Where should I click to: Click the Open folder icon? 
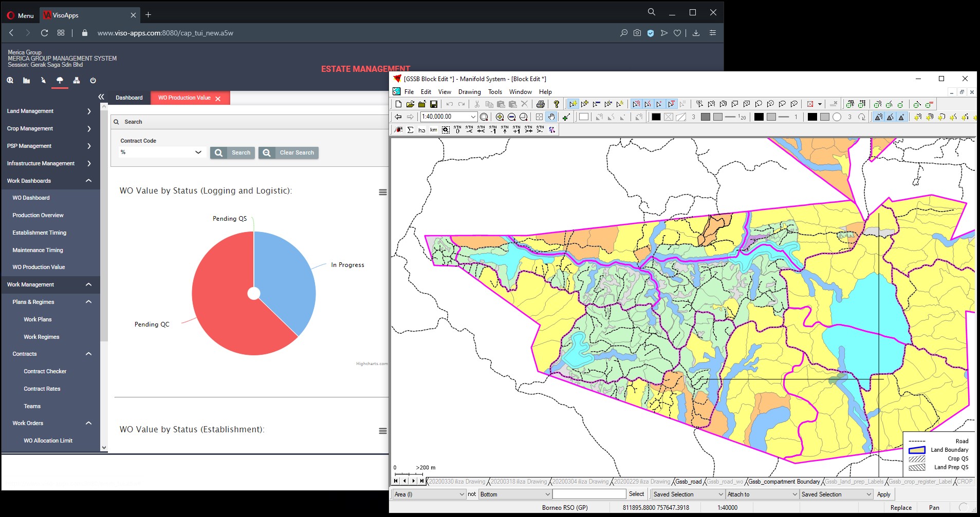410,104
